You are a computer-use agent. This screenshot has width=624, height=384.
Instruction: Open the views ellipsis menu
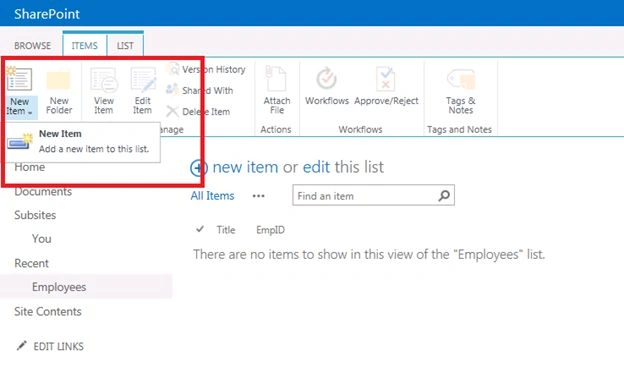(258, 196)
